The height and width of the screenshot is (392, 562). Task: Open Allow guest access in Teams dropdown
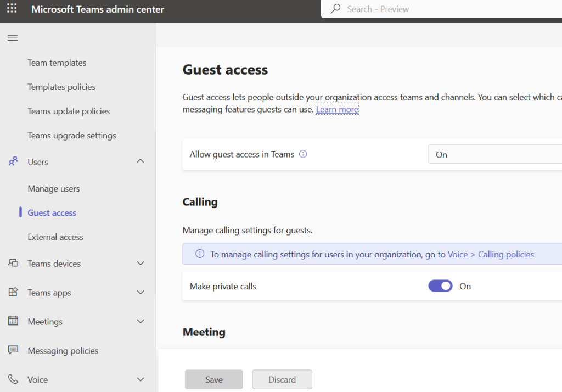point(495,154)
